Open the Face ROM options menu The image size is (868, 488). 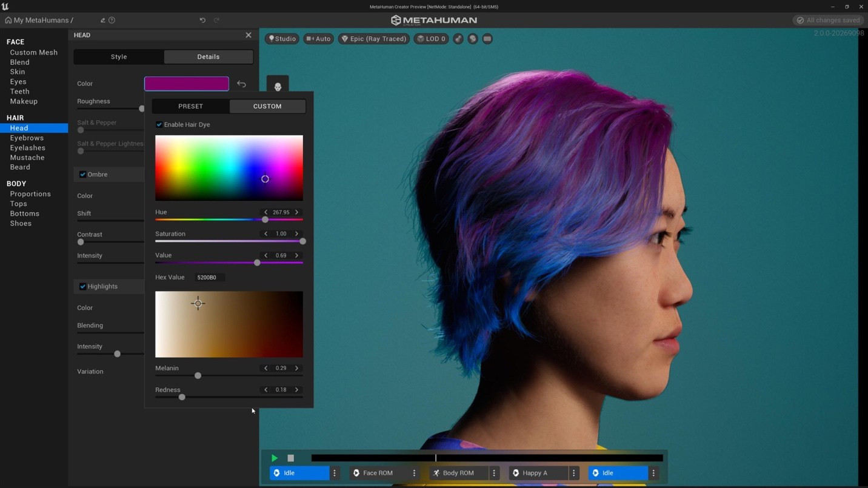point(414,473)
